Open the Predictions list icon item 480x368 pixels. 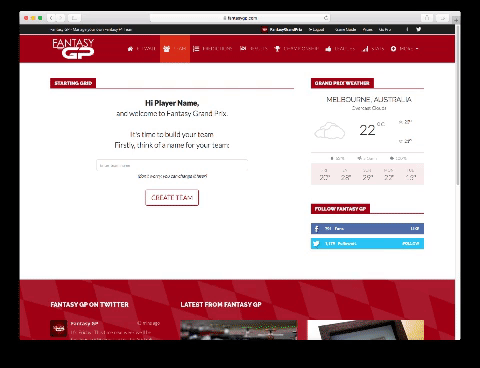[x=212, y=49]
